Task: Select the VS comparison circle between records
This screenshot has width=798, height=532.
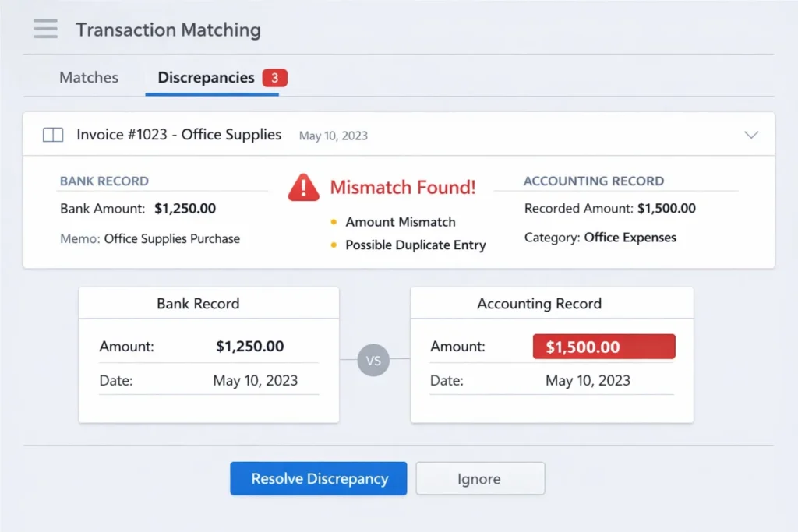Action: (x=373, y=360)
